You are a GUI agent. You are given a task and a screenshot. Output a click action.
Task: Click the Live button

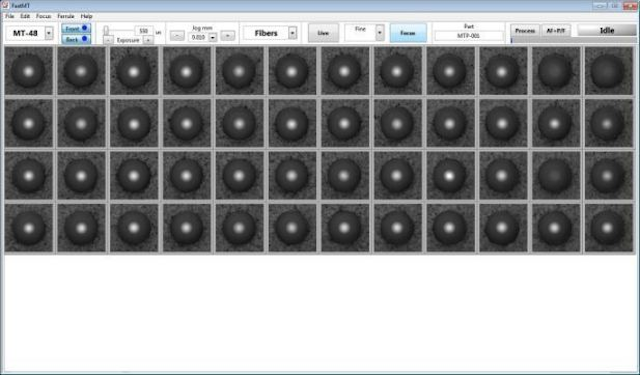tap(323, 33)
